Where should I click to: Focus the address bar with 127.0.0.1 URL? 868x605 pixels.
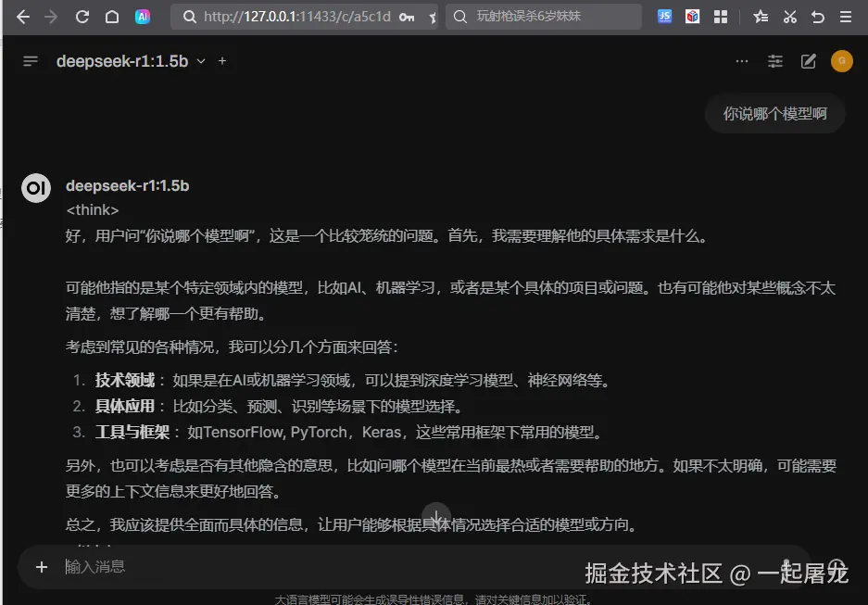[304, 17]
